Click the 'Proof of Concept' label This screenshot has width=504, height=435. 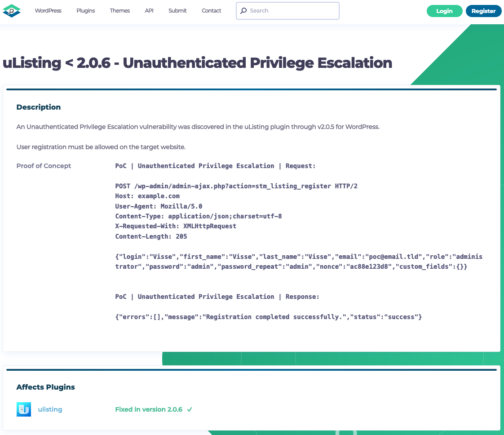(x=44, y=166)
